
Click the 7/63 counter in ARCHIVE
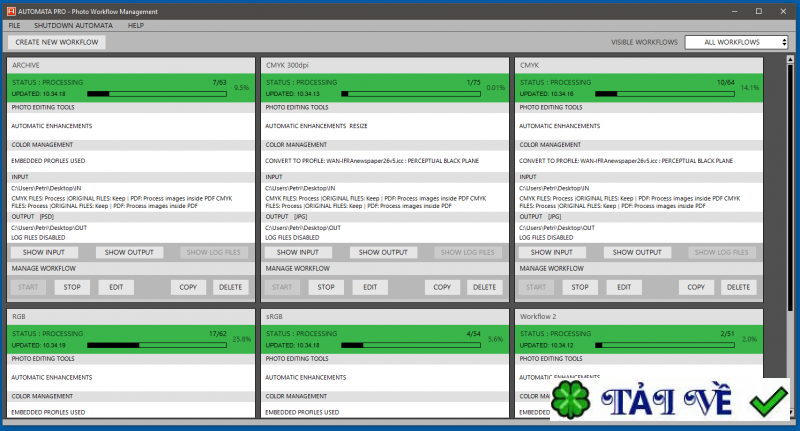(219, 82)
